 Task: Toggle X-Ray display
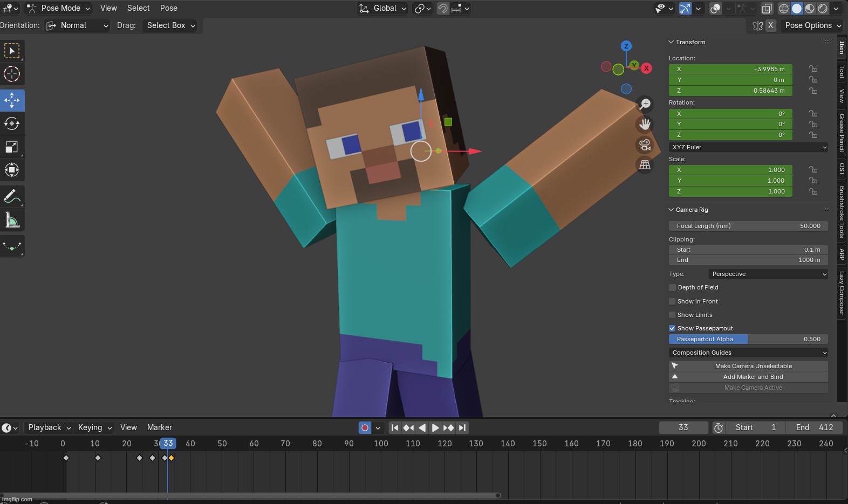767,8
